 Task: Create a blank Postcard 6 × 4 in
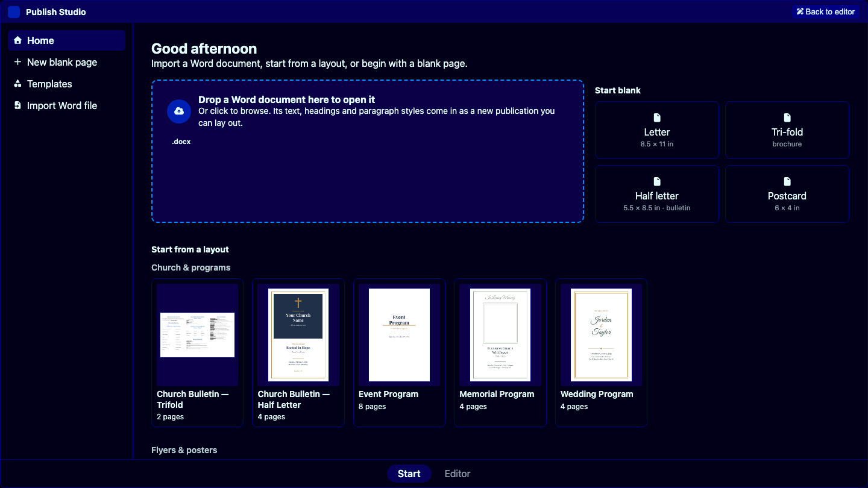[787, 194]
